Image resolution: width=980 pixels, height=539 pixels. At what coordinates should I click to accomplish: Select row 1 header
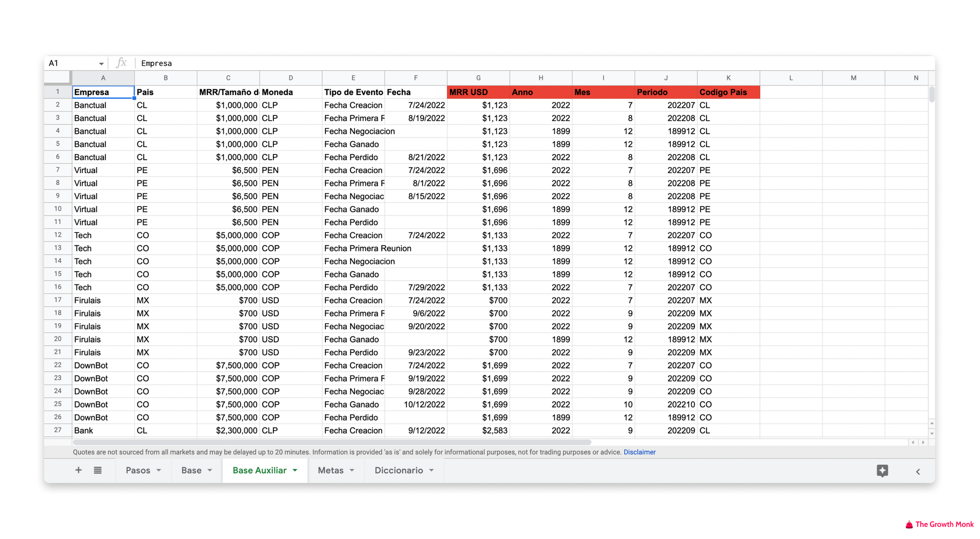point(58,92)
